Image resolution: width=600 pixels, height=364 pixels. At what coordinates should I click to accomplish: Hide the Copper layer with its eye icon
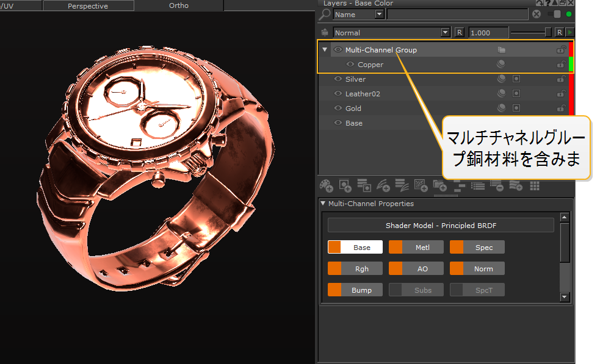pos(350,65)
